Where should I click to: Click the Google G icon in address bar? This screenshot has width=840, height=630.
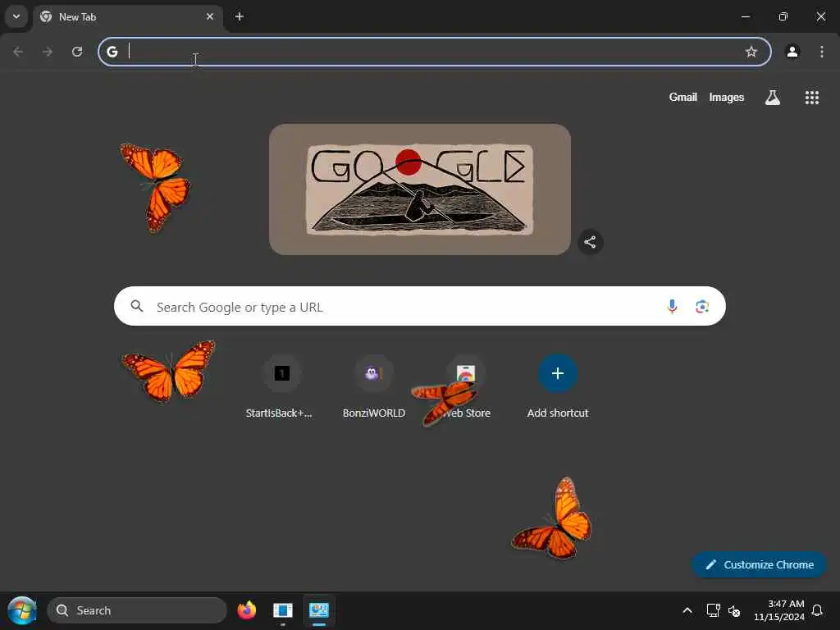(x=112, y=52)
